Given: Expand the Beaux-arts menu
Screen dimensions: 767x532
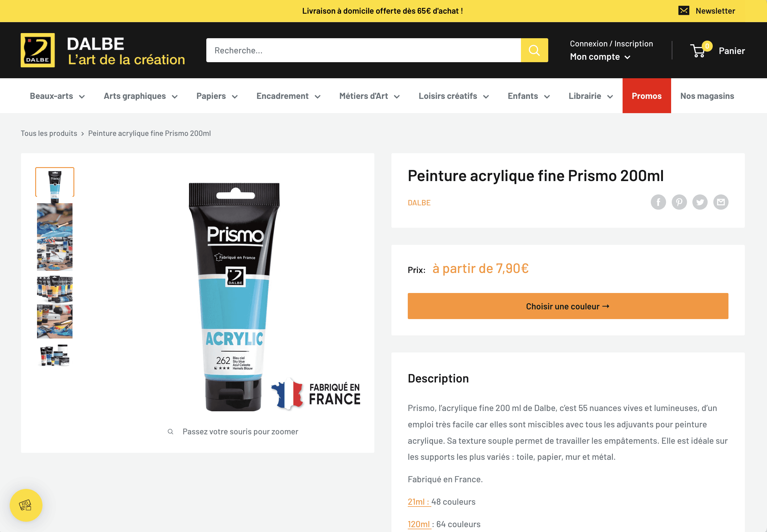Looking at the screenshot, I should pyautogui.click(x=57, y=96).
